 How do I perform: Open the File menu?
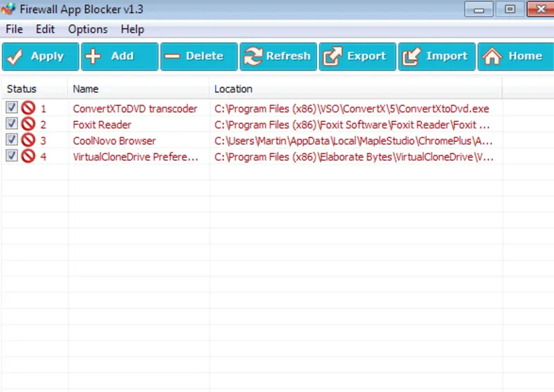pos(14,29)
